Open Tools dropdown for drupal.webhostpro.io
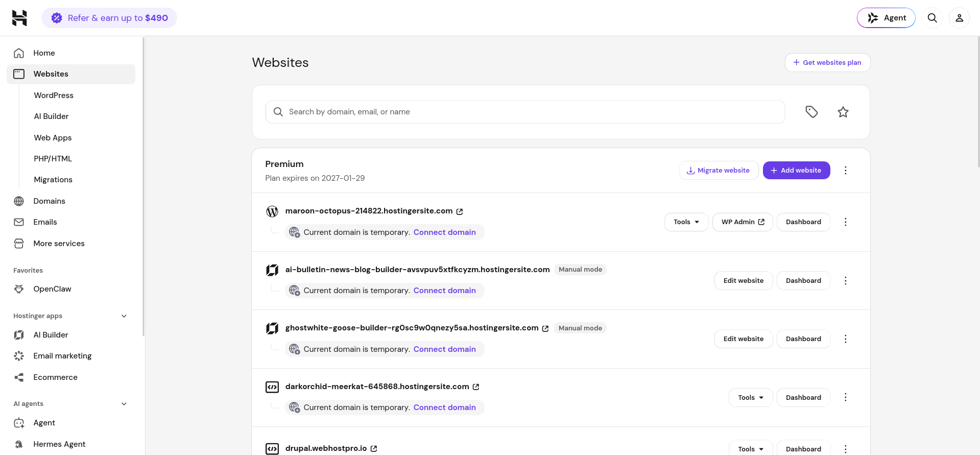The image size is (980, 455). pyautogui.click(x=751, y=449)
